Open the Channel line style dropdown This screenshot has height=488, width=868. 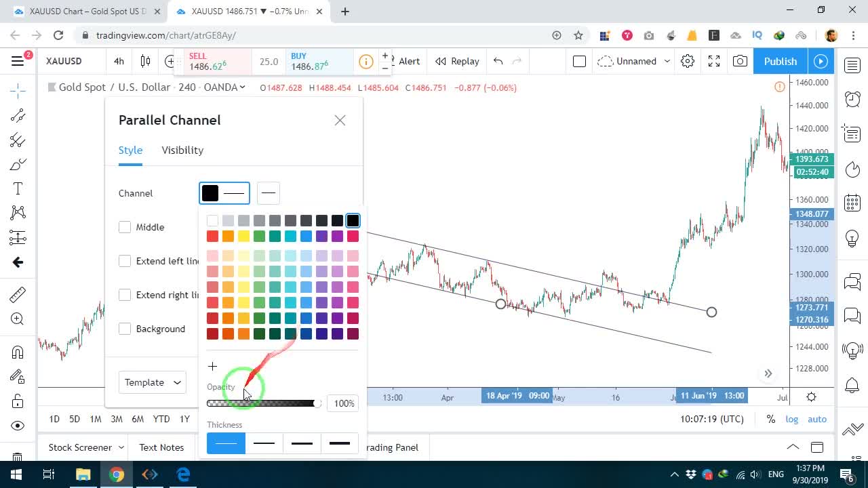coord(269,193)
